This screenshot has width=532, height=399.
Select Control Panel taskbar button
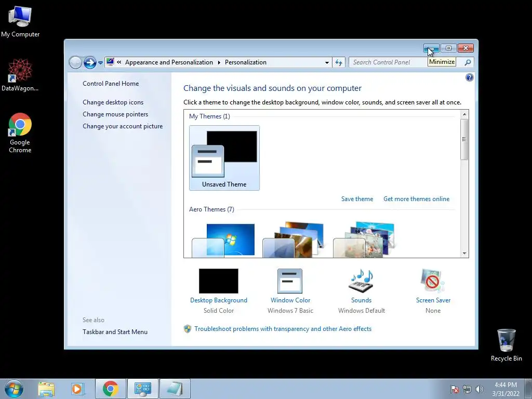click(142, 389)
